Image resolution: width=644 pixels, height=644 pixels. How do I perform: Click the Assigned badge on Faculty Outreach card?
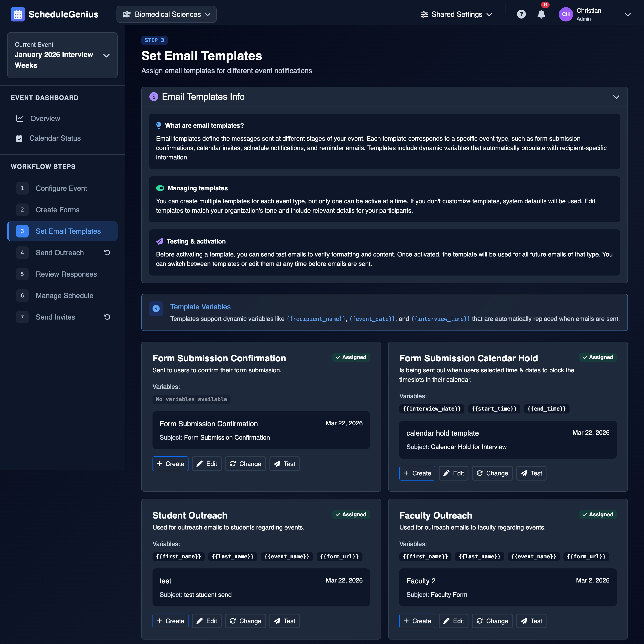click(598, 514)
